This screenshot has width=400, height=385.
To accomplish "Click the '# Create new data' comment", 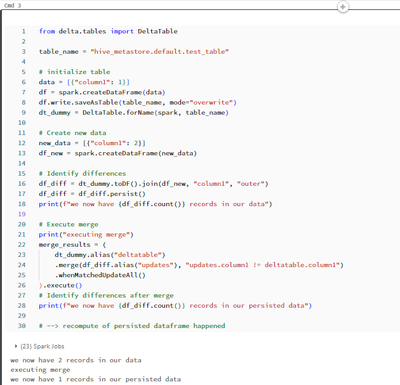I will (72, 133).
